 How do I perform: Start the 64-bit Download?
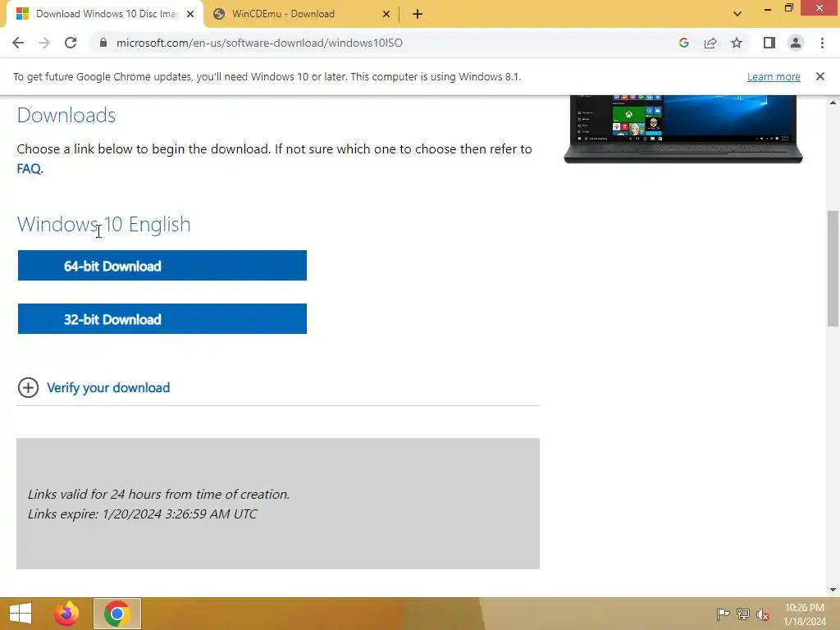tap(162, 265)
